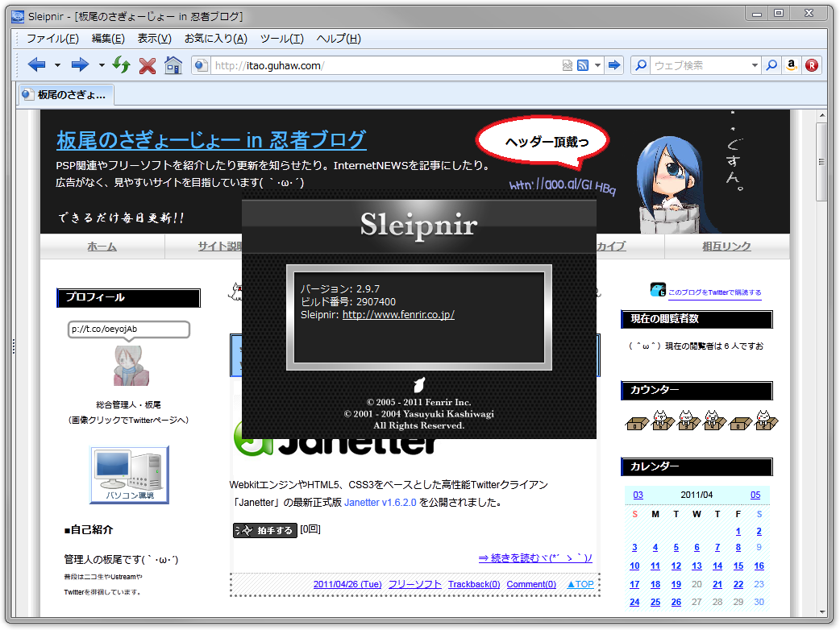Go to previous month 03 in calendar
The image size is (840, 630).
[x=638, y=495]
